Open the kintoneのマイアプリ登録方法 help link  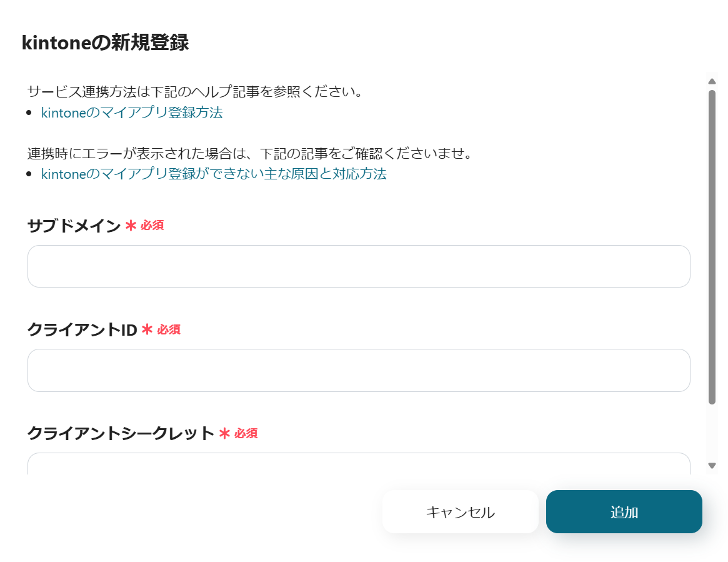pyautogui.click(x=132, y=113)
